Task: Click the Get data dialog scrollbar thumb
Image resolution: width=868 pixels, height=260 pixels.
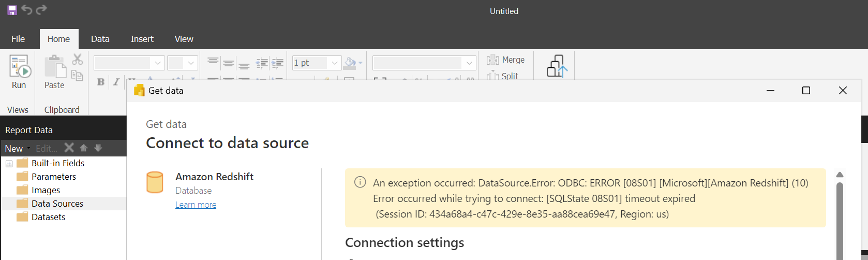Action: [x=840, y=221]
